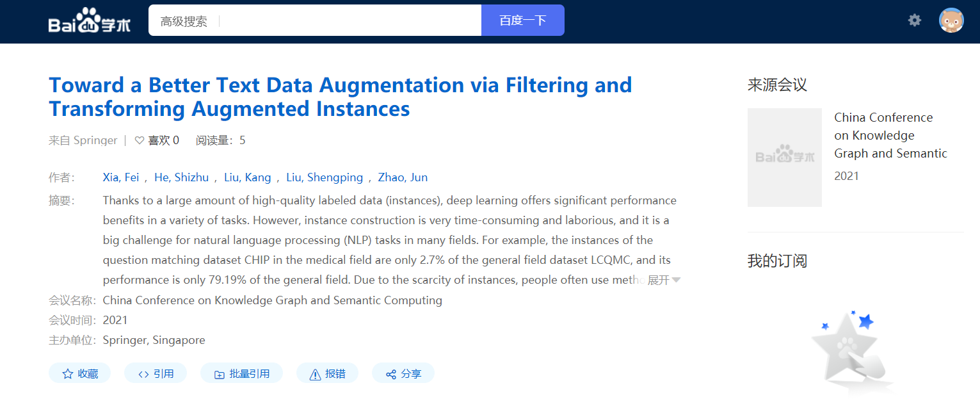Expand the abstract with 展开

(664, 280)
